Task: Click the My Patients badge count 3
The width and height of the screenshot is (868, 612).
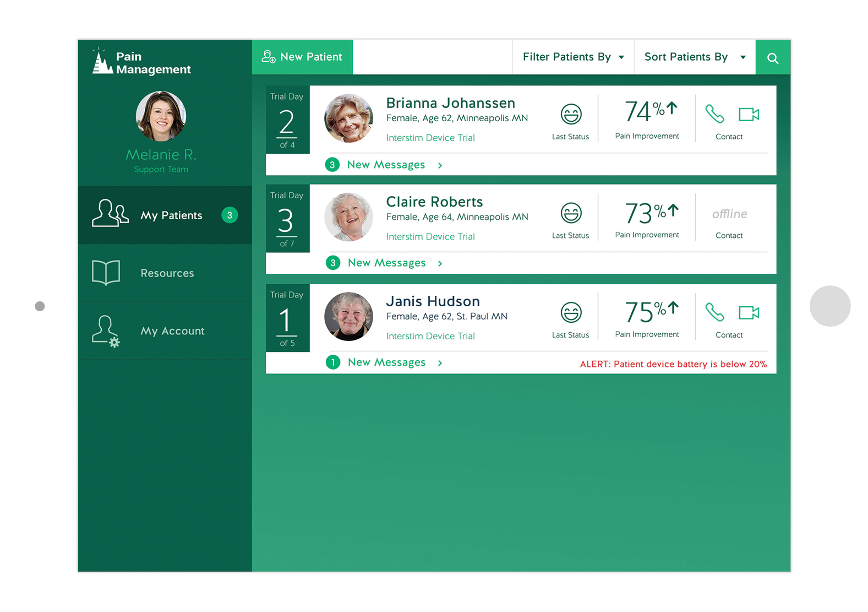Action: (x=230, y=215)
